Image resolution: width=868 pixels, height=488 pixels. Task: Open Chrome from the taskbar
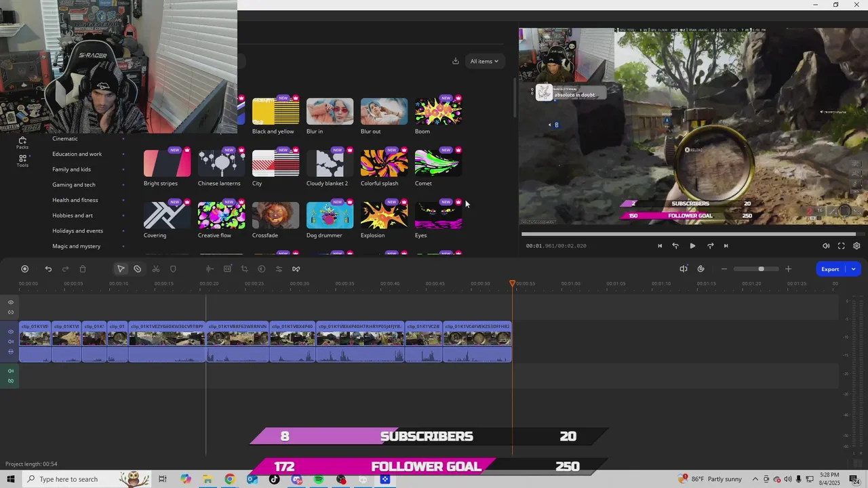click(x=230, y=479)
